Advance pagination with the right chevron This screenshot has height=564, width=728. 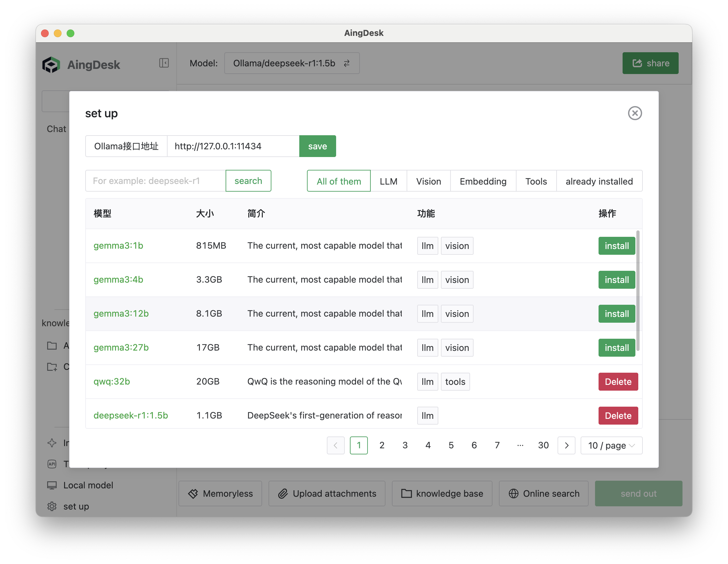566,445
